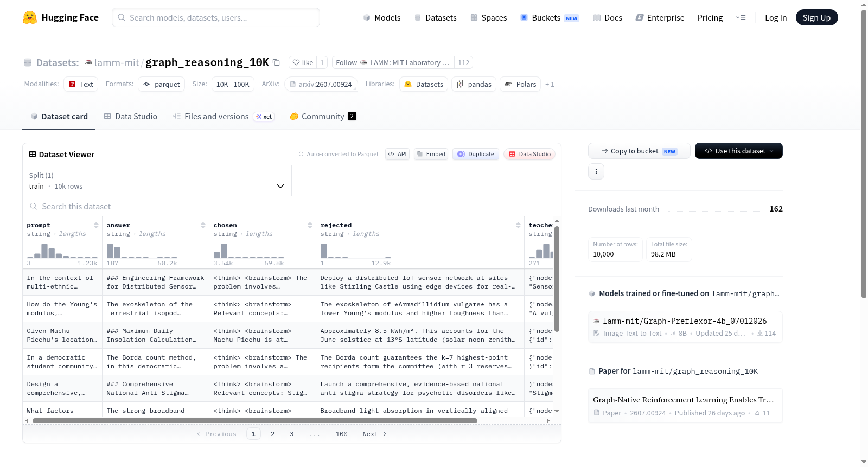Click the xet badge on Files tab
The width and height of the screenshot is (868, 467).
[x=264, y=117]
